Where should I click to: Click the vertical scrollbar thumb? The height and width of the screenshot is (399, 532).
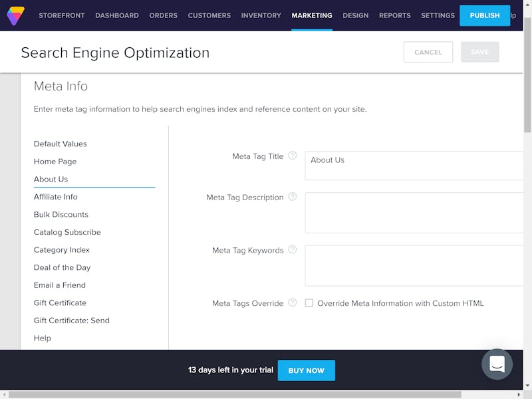(527, 74)
